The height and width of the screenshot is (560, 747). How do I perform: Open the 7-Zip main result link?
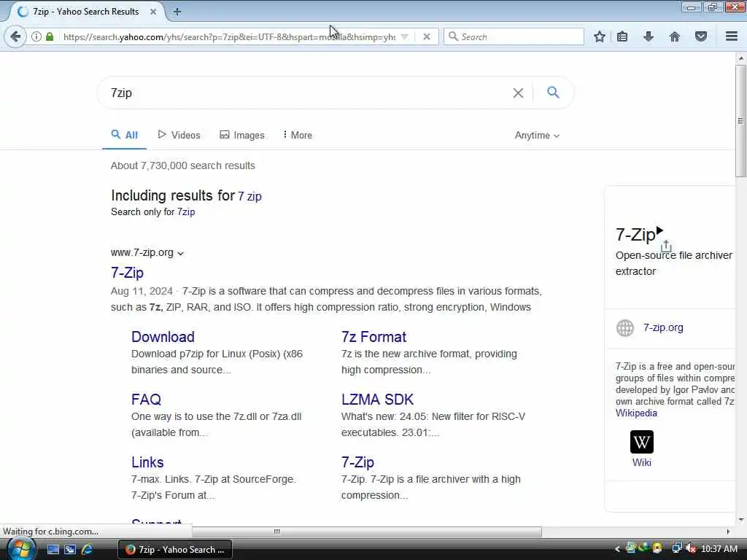click(x=127, y=273)
